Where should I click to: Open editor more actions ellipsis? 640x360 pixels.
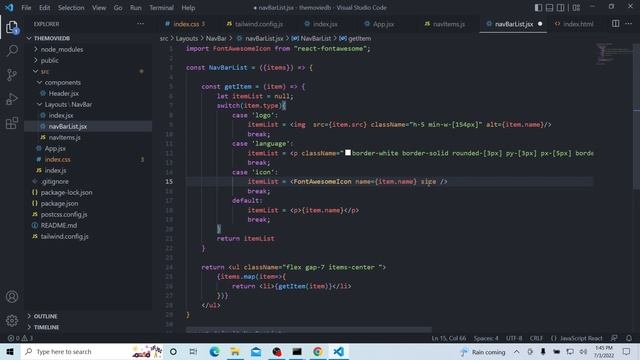click(629, 24)
